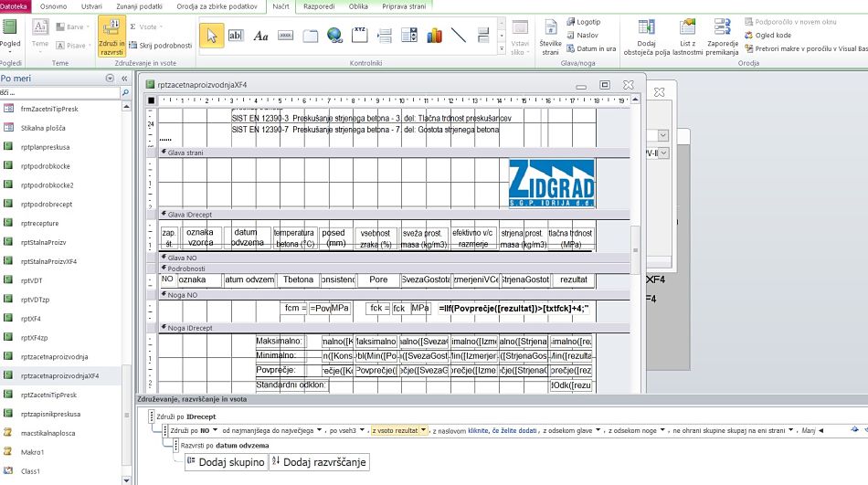Click the report selector black square
This screenshot has width=868, height=485.
click(151, 100)
